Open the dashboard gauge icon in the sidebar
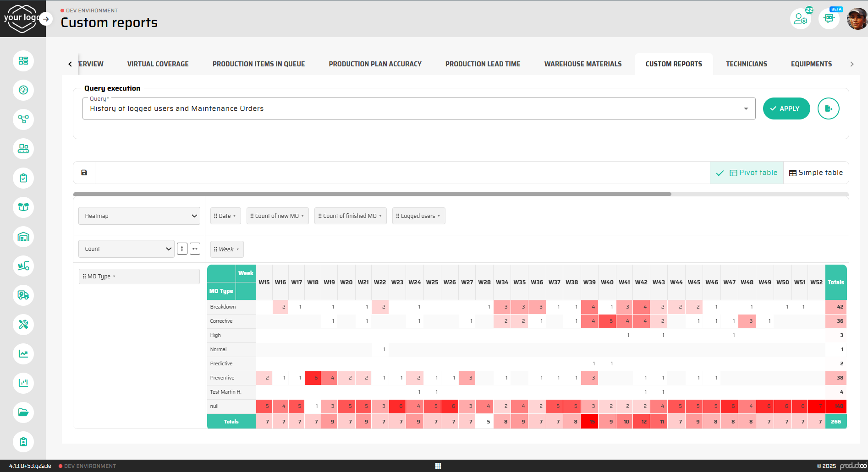 [23, 90]
